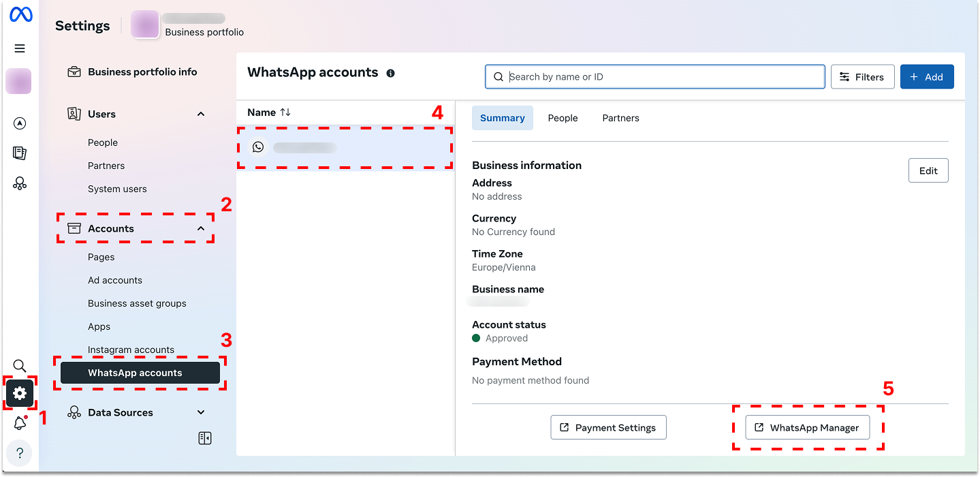Image resolution: width=980 pixels, height=477 pixels.
Task: Click the Accounts box icon
Action: pyautogui.click(x=74, y=228)
